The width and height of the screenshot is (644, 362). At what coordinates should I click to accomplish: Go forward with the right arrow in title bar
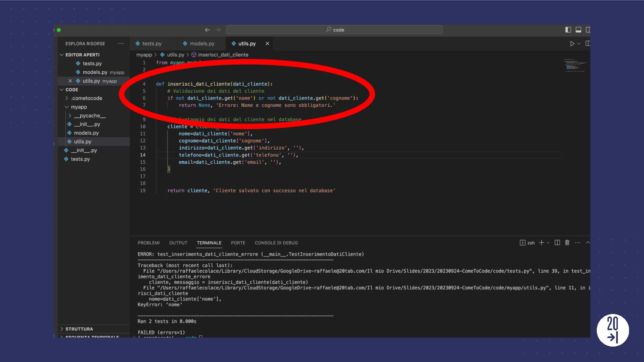218,30
